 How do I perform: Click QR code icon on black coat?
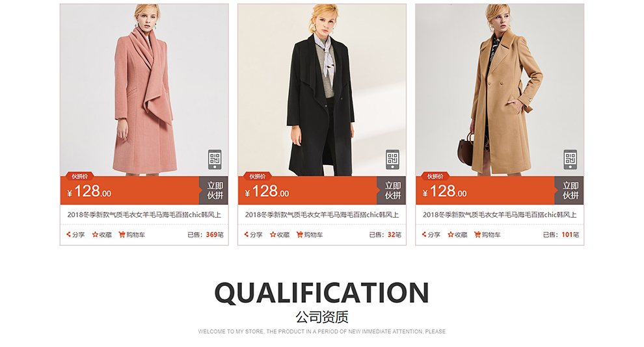393,160
